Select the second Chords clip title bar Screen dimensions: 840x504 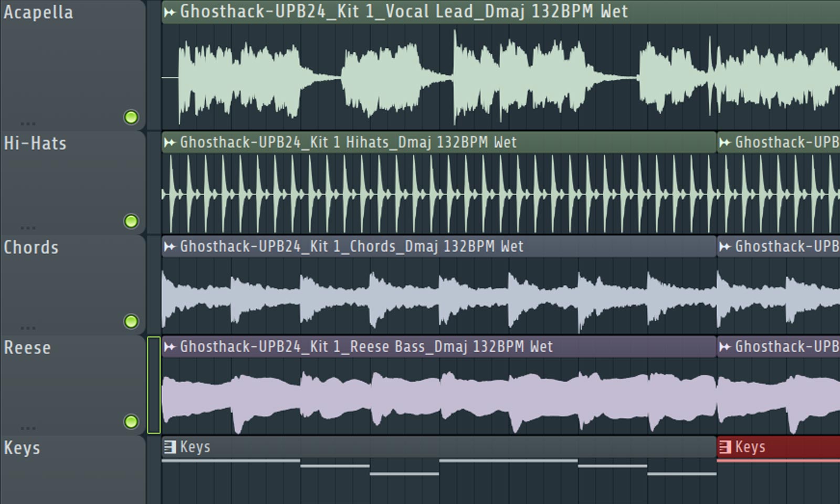click(x=779, y=247)
